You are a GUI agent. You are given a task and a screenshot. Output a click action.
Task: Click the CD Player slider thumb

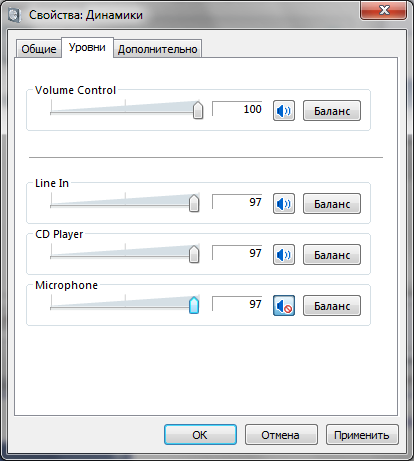click(x=194, y=254)
